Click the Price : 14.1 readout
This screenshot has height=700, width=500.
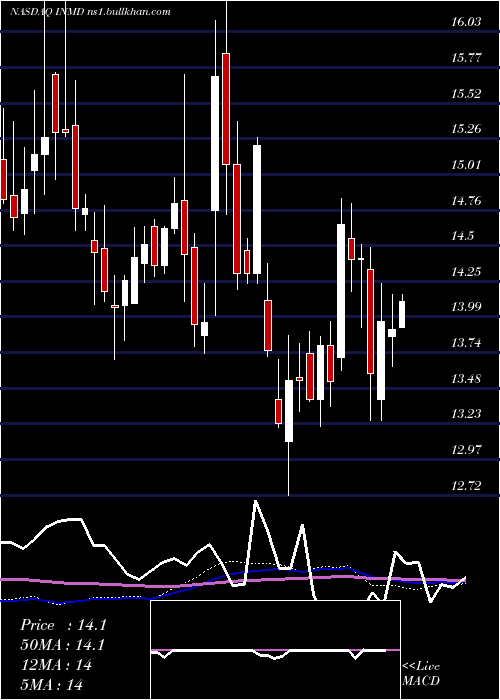point(63,625)
